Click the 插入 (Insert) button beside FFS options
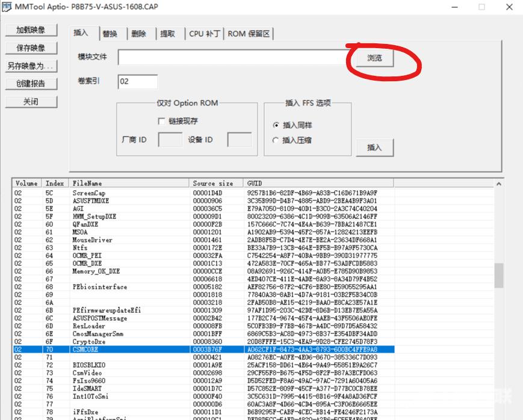This screenshot has width=523, height=420. pyautogui.click(x=374, y=147)
